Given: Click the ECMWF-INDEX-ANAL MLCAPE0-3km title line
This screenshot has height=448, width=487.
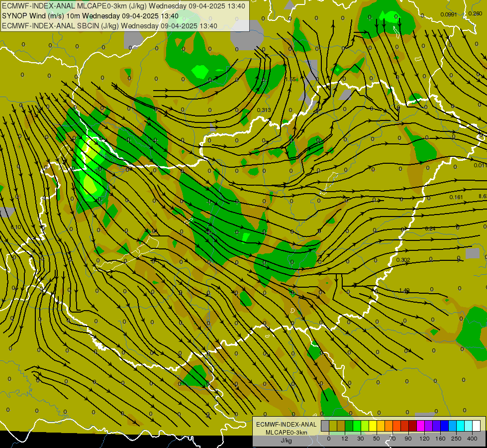Looking at the screenshot, I should (x=123, y=6).
